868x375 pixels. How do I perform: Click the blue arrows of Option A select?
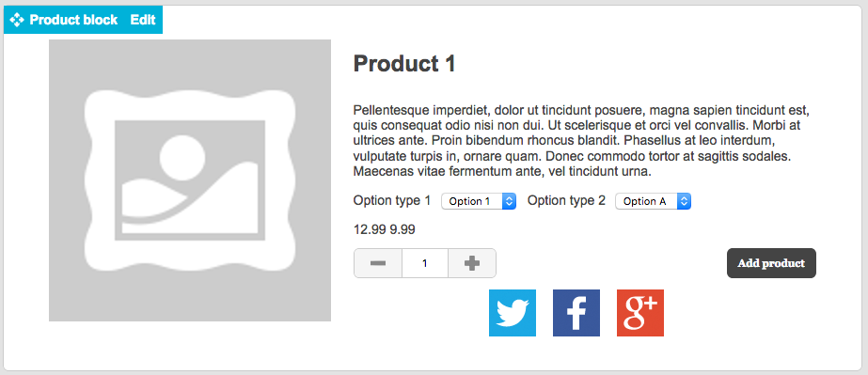685,201
